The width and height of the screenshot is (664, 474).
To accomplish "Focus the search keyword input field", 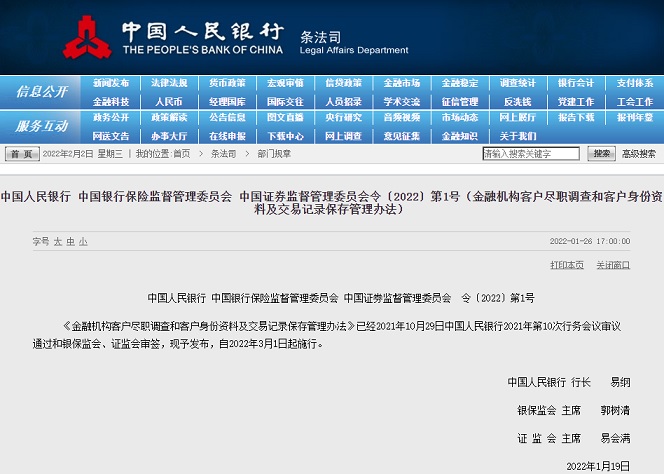I will 531,153.
